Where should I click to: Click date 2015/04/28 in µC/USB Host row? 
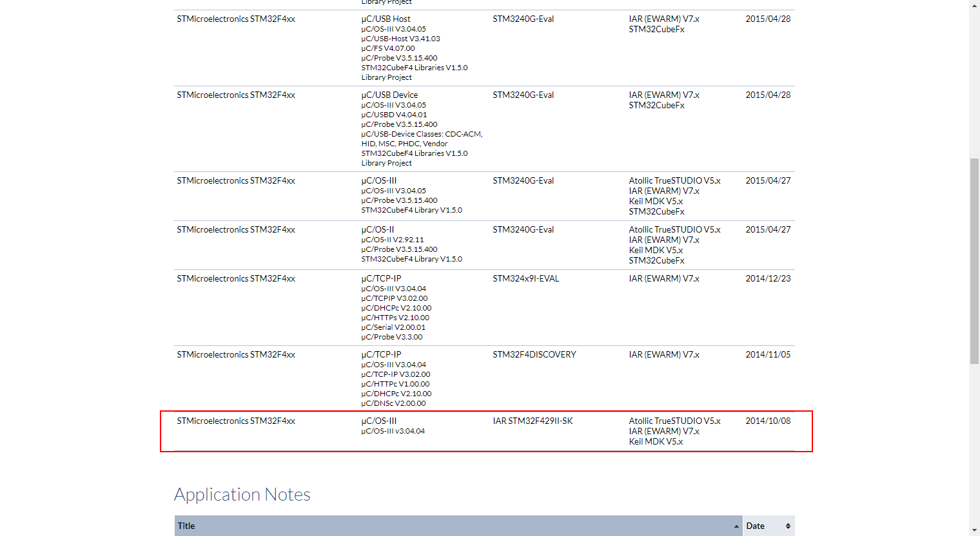pos(768,19)
